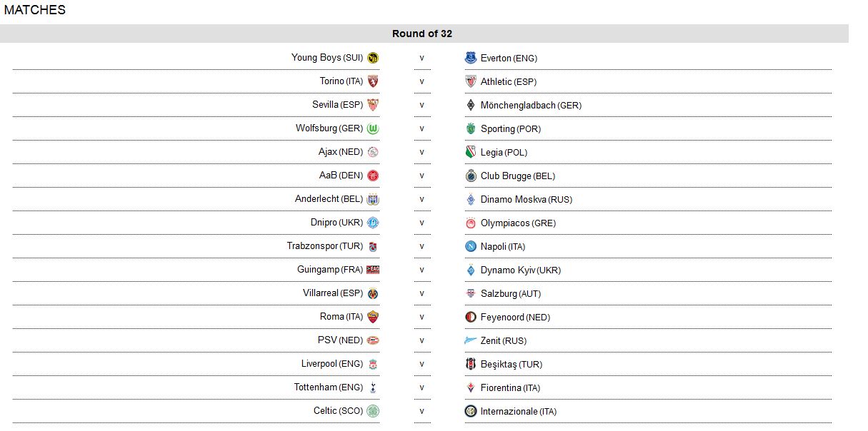Open the Sevilla (ESP) team link
Viewport: 868px width, 431px height.
pos(337,105)
